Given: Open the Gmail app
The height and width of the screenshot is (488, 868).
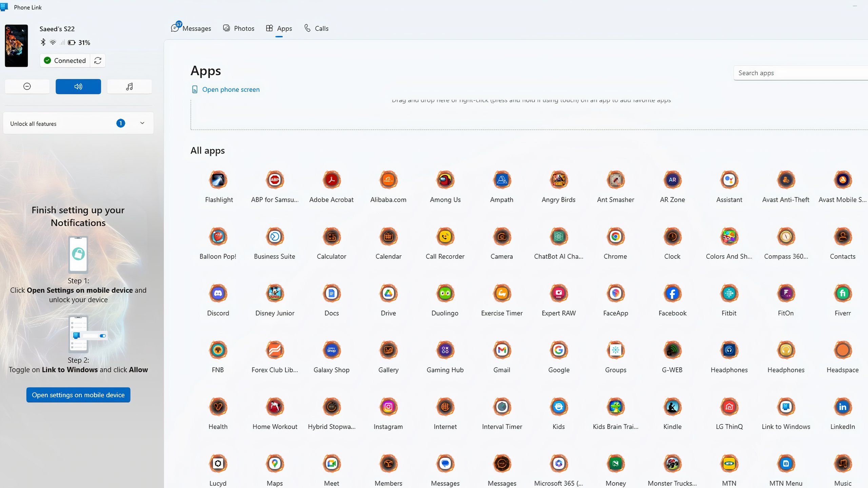Looking at the screenshot, I should pos(502,350).
